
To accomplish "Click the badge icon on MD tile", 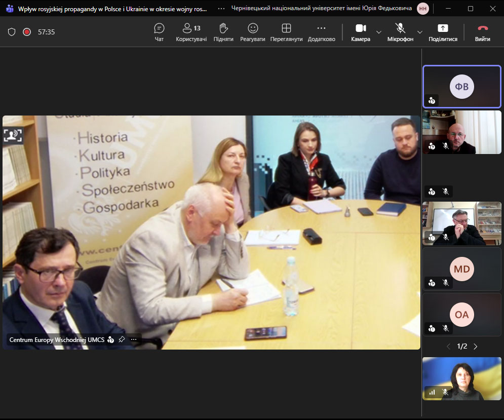I will tap(432, 283).
